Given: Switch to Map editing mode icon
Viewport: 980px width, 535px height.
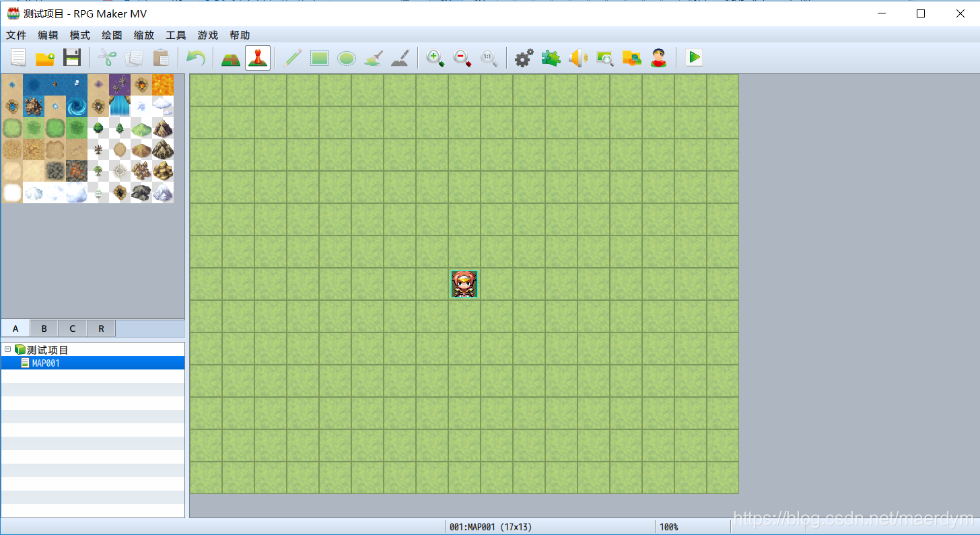Looking at the screenshot, I should [x=231, y=58].
